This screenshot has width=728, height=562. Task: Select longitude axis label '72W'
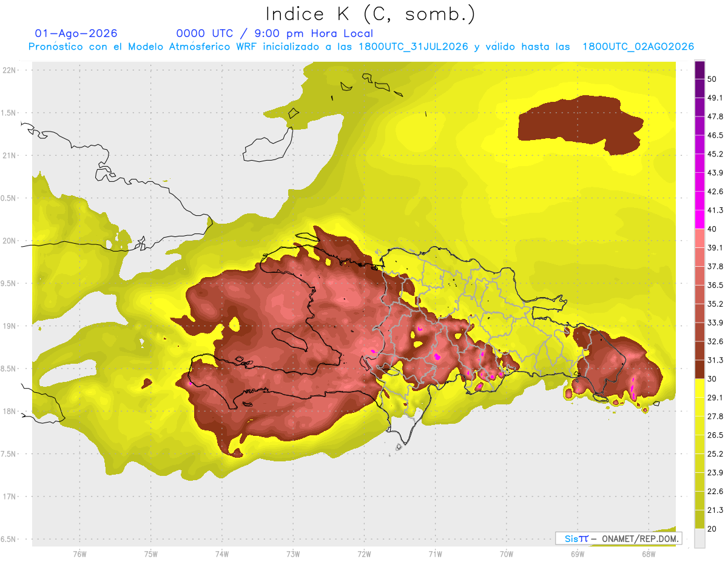[364, 554]
